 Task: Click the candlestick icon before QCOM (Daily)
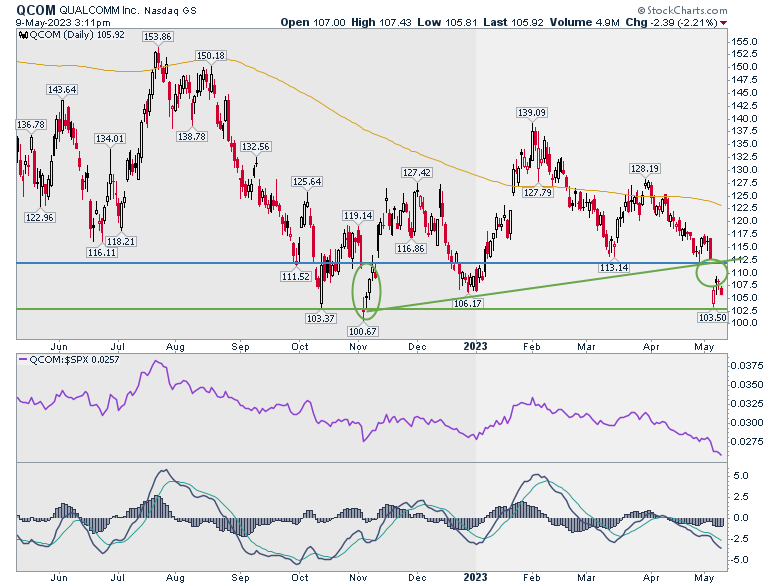click(x=23, y=35)
